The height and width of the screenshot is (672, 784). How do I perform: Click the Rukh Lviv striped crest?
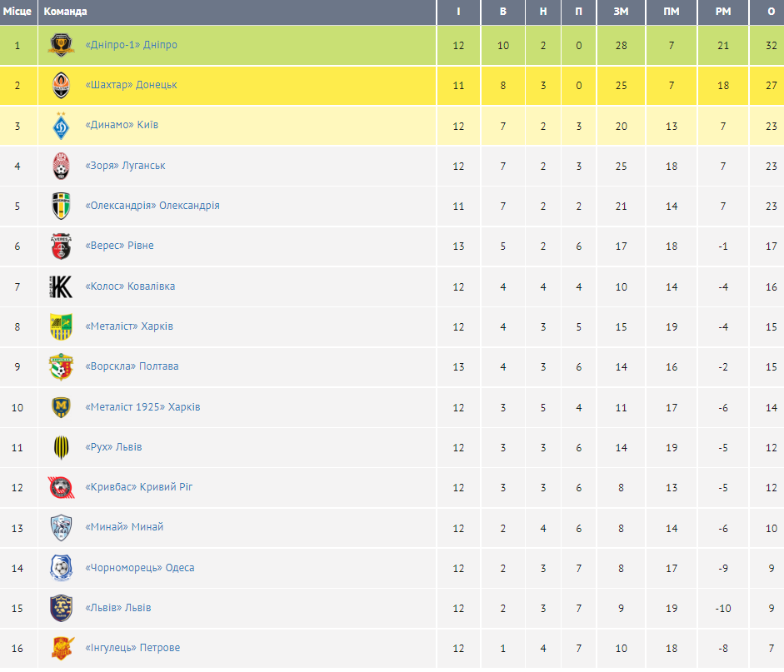tap(62, 447)
